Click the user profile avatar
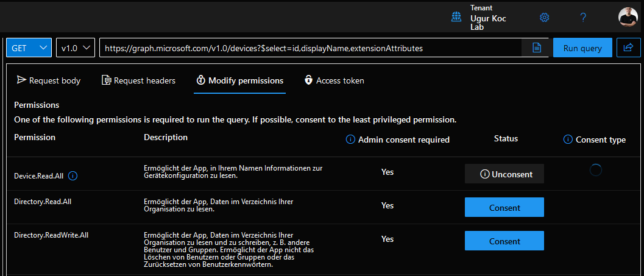The height and width of the screenshot is (276, 644). [x=628, y=17]
